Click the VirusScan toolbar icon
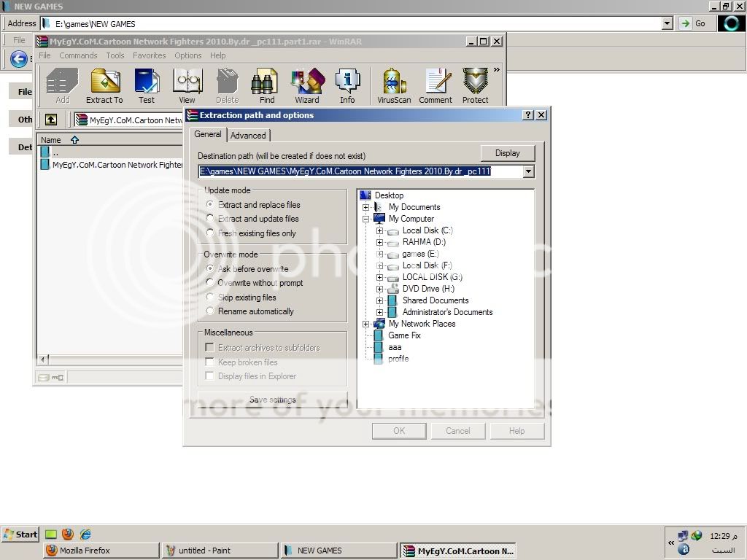 (394, 86)
